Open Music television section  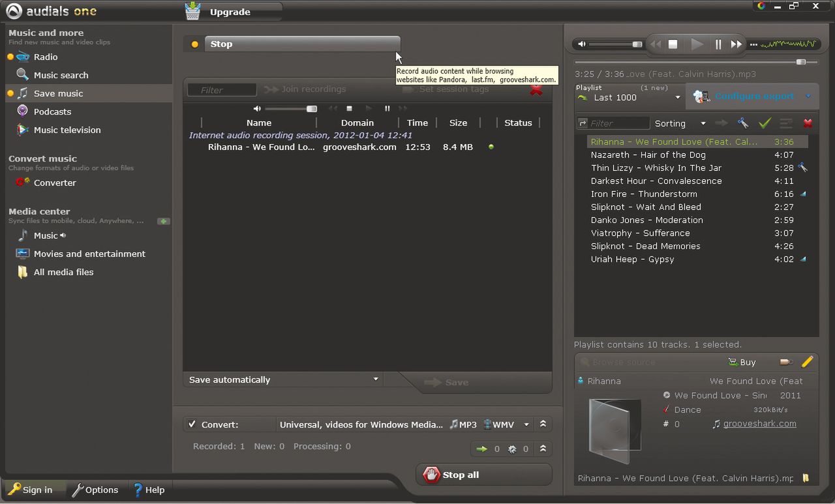[x=67, y=130]
